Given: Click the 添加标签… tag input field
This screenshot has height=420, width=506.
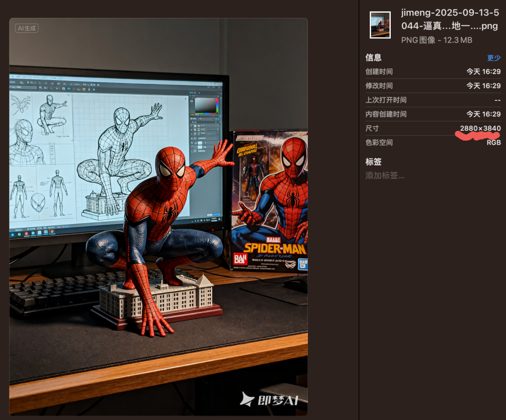Looking at the screenshot, I should [x=385, y=175].
